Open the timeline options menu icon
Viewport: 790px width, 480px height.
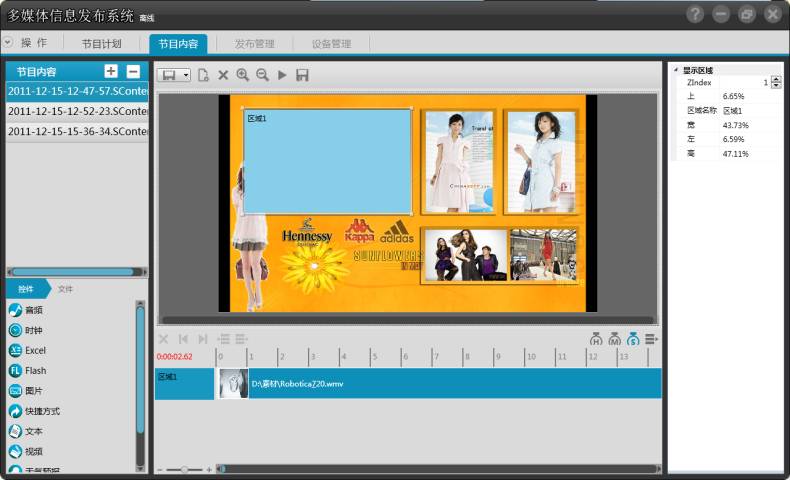[651, 339]
